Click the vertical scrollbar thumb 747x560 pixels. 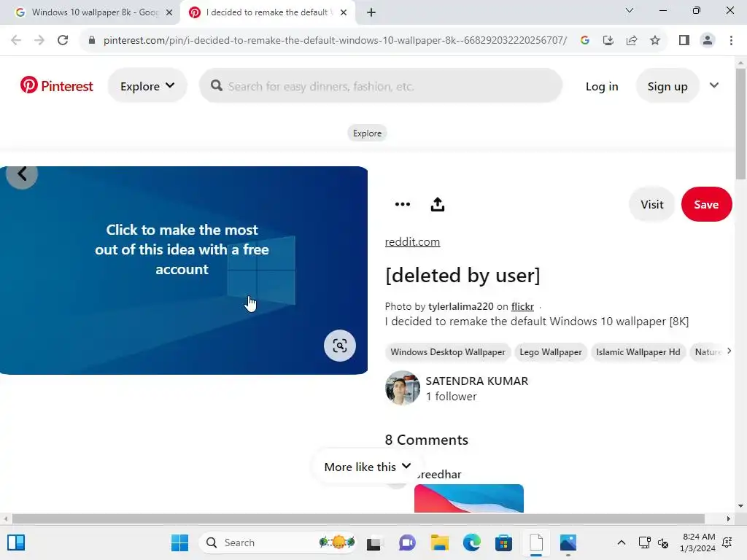click(740, 124)
